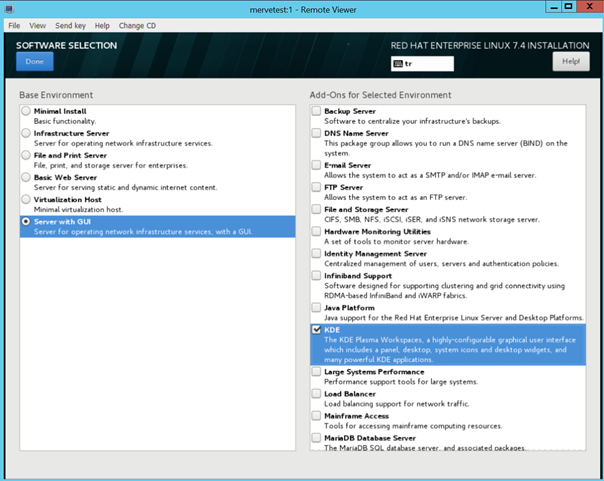Enable Hardware Monitoring Utilities checkbox
This screenshot has height=481, width=604.
[316, 231]
